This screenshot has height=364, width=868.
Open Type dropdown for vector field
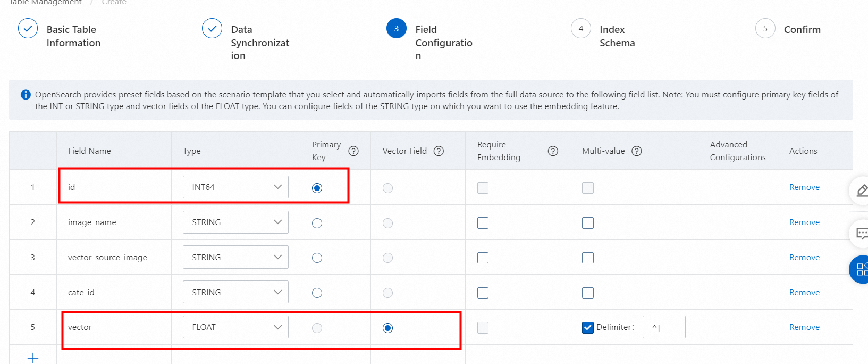point(235,327)
